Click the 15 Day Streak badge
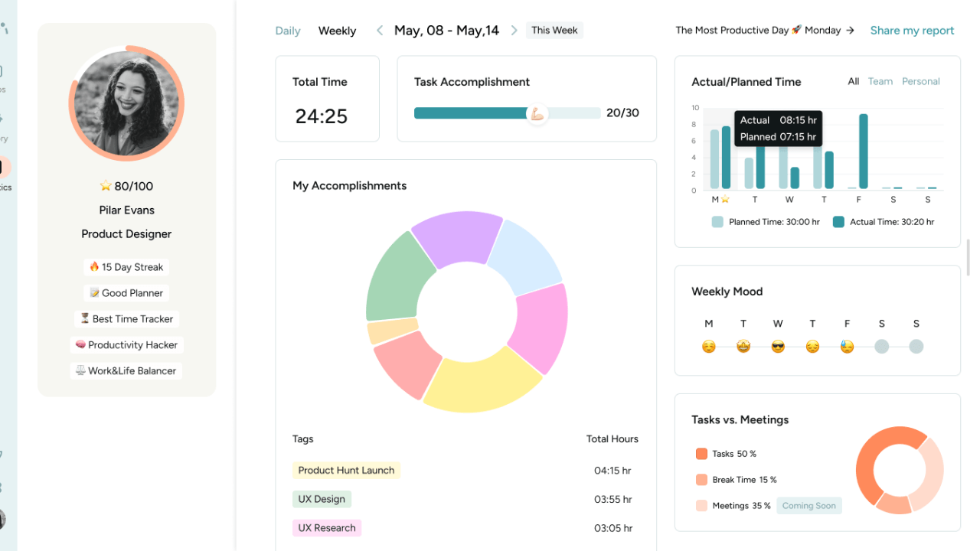The width and height of the screenshot is (980, 551). [x=126, y=266]
